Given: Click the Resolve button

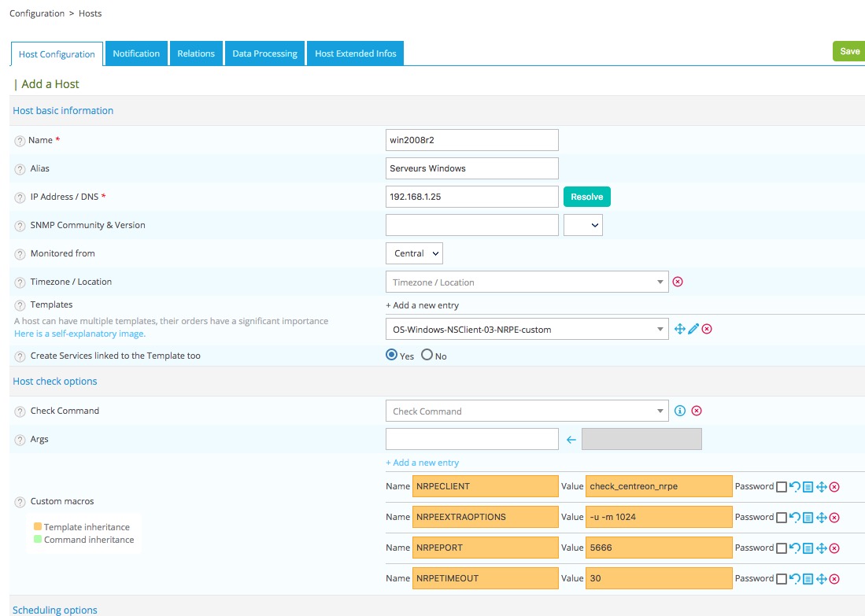Looking at the screenshot, I should pyautogui.click(x=586, y=197).
